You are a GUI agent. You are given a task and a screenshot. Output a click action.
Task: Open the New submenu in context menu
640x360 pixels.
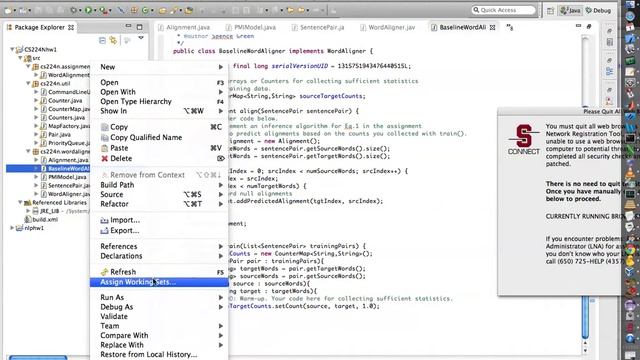[x=159, y=67]
